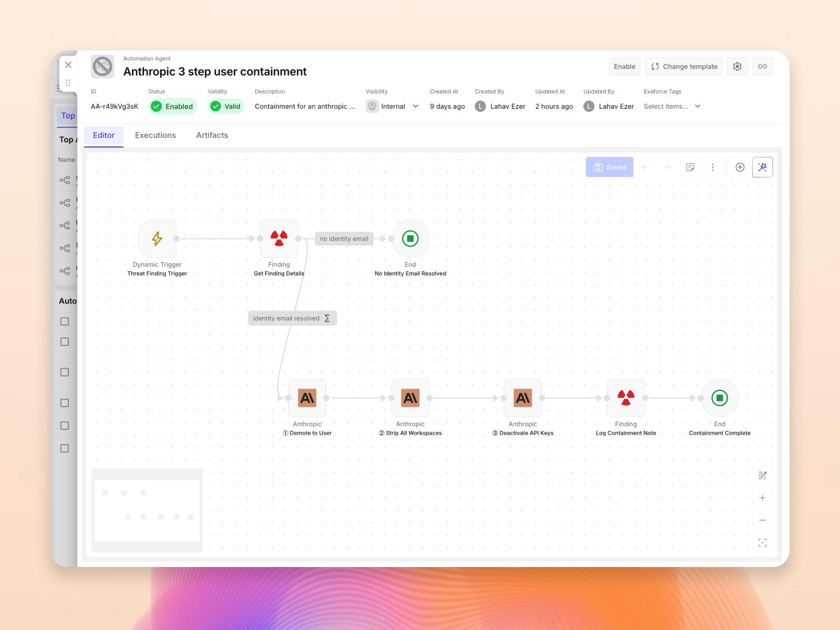Select the Containment Complete end node
The width and height of the screenshot is (840, 630).
tap(720, 398)
